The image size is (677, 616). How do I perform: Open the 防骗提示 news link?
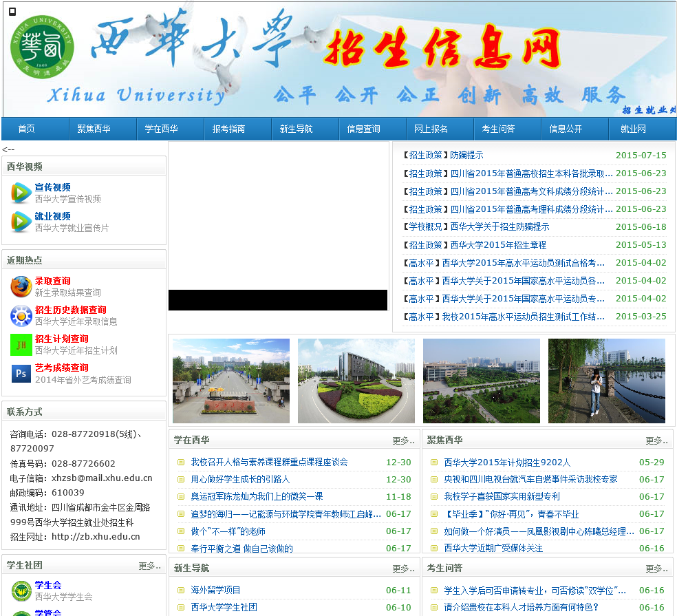466,155
